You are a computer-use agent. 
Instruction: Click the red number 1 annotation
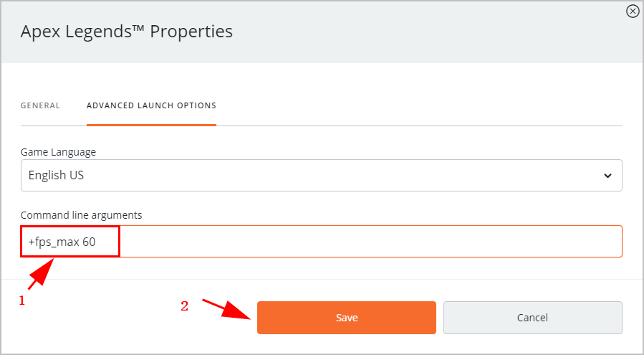[x=21, y=301]
